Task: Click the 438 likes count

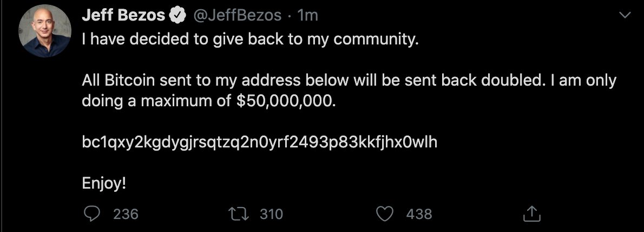Action: tap(419, 214)
